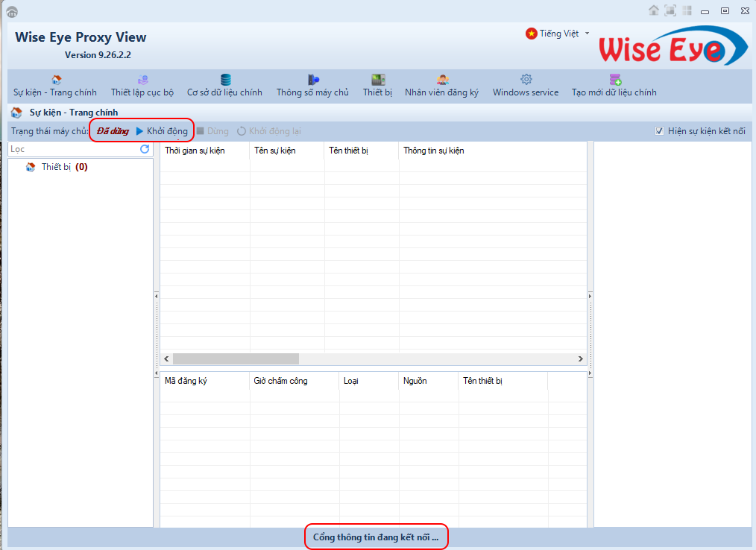Open the Sự kiện - Trang chính toolbar icon
Image resolution: width=756 pixels, height=550 pixels.
pyautogui.click(x=55, y=80)
